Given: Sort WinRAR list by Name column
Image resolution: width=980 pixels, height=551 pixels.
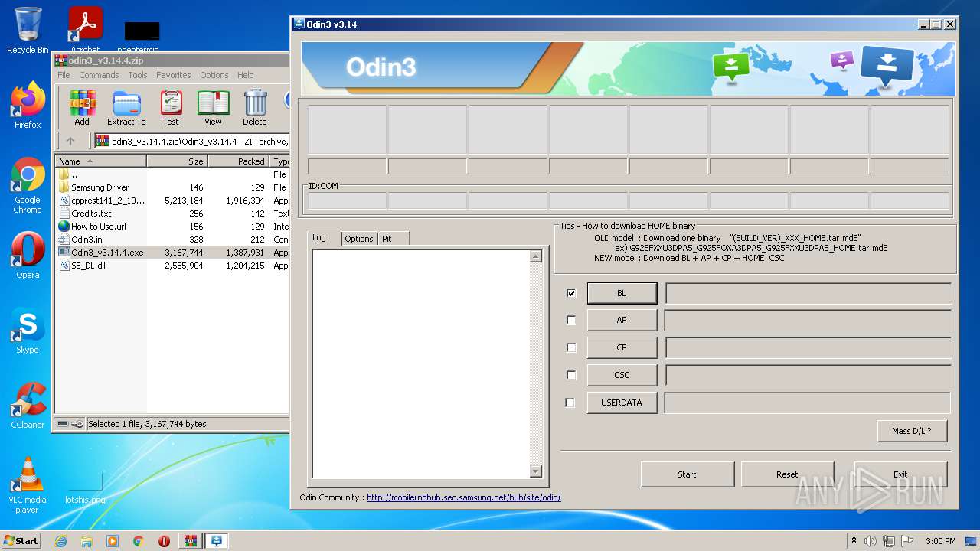Looking at the screenshot, I should click(100, 161).
